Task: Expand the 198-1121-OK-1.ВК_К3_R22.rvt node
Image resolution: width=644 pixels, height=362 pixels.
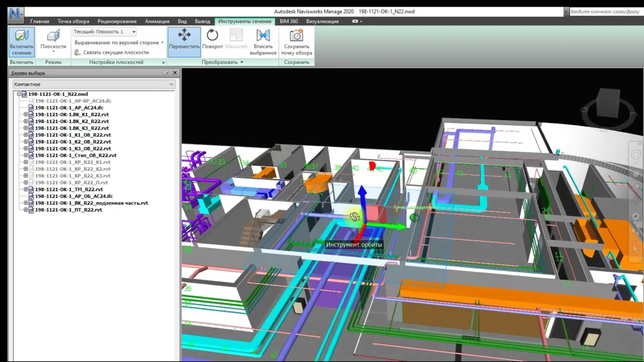Action: 26,128
